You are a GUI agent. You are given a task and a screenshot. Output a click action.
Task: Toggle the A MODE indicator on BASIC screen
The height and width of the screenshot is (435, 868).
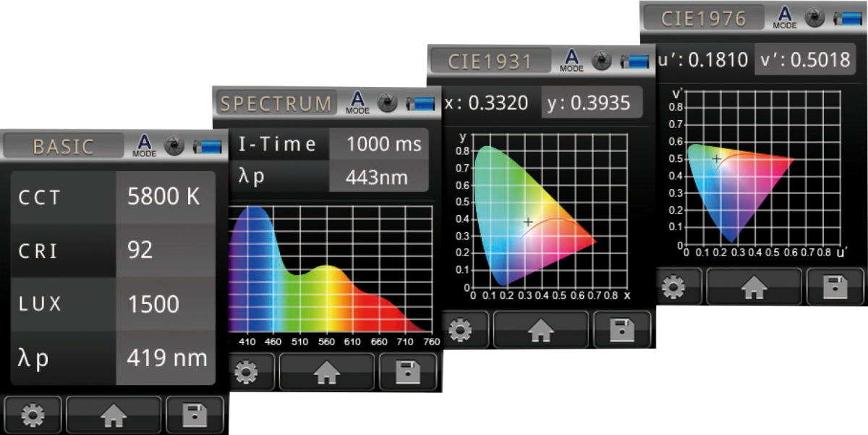pyautogui.click(x=145, y=145)
